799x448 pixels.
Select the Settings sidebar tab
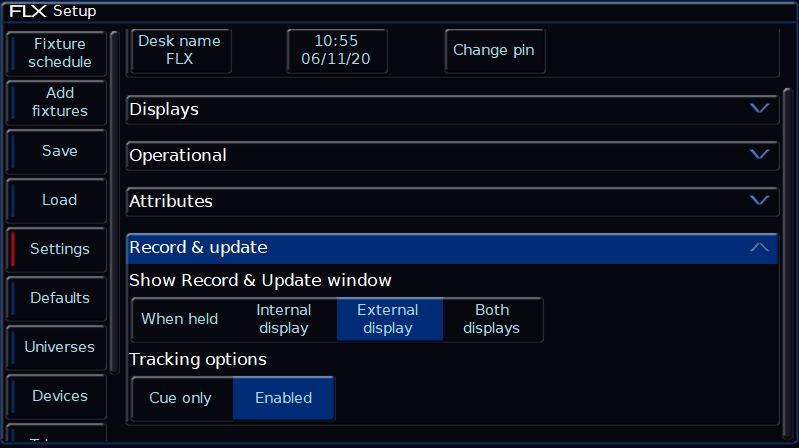[x=57, y=249]
